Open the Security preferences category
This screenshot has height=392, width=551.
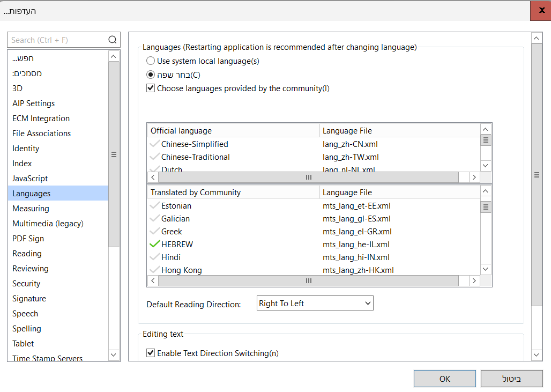click(26, 284)
